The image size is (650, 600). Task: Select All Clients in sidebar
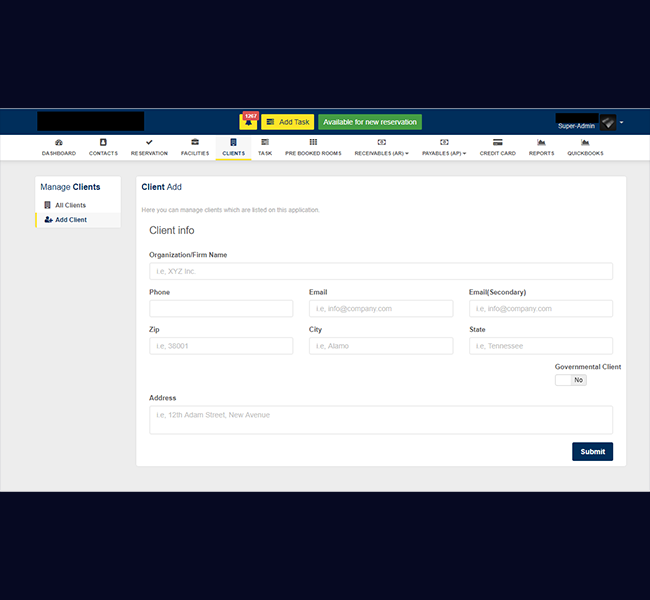pyautogui.click(x=69, y=205)
